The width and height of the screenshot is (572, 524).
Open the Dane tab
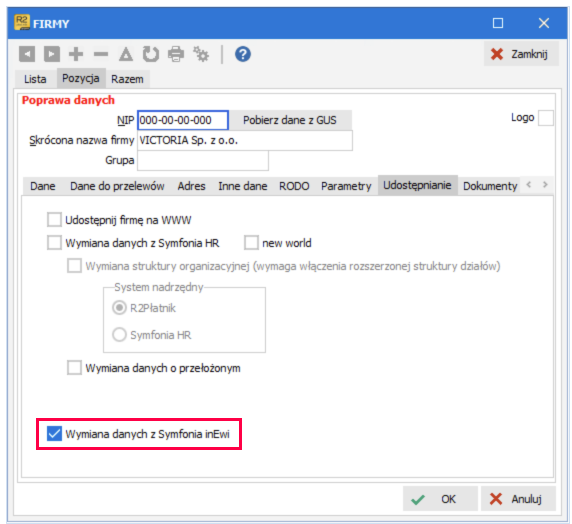click(43, 186)
